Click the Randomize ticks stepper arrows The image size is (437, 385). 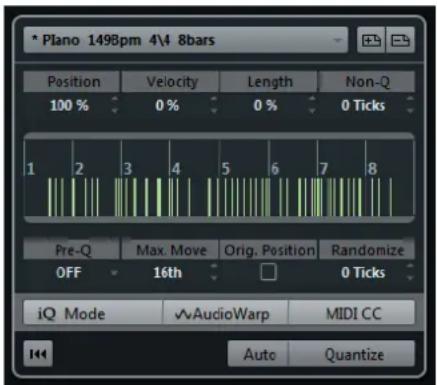[410, 272]
